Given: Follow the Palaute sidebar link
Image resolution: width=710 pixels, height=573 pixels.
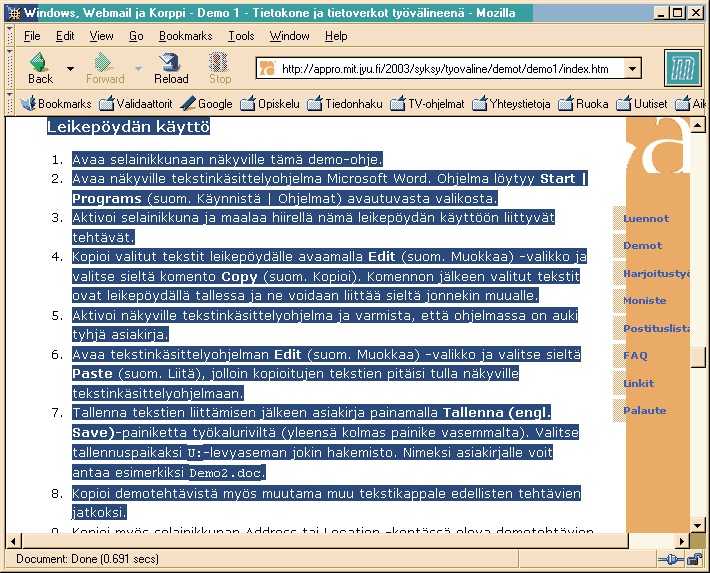Looking at the screenshot, I should [644, 411].
